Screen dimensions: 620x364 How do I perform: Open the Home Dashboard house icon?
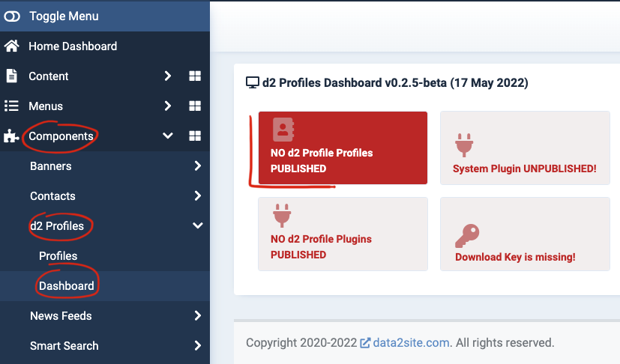coord(11,46)
